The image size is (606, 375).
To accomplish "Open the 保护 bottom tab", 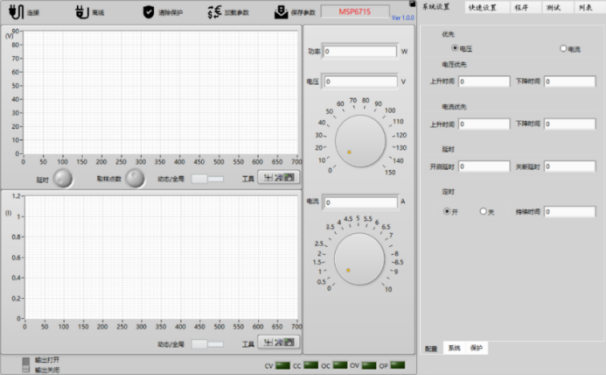I will tap(477, 348).
